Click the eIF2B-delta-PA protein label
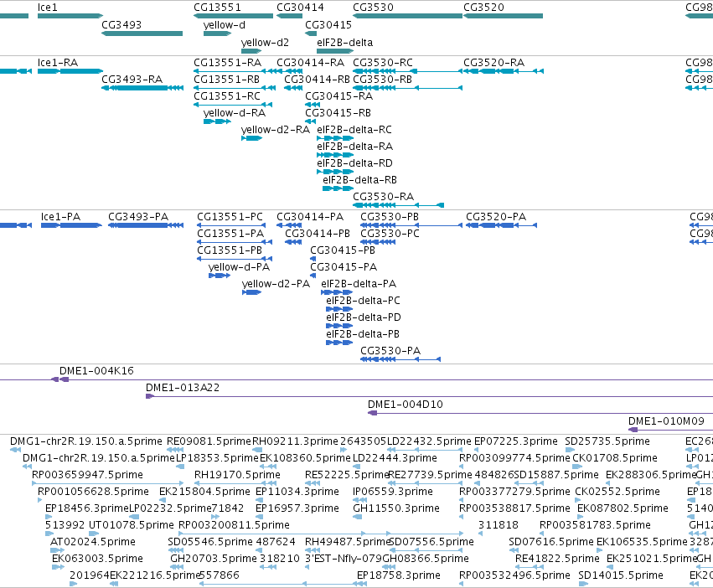Image resolution: width=713 pixels, height=588 pixels. click(359, 284)
